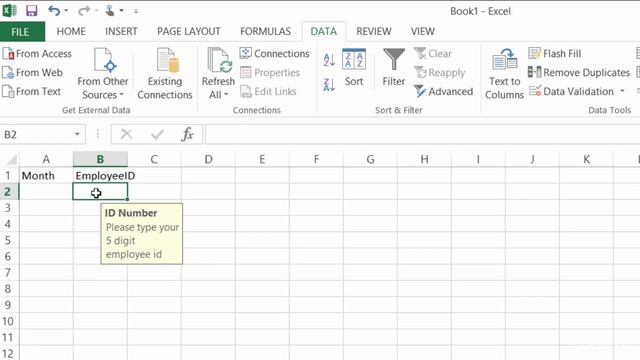Switch to the REVIEW tab
Screen dimensions: 640x360
click(373, 31)
